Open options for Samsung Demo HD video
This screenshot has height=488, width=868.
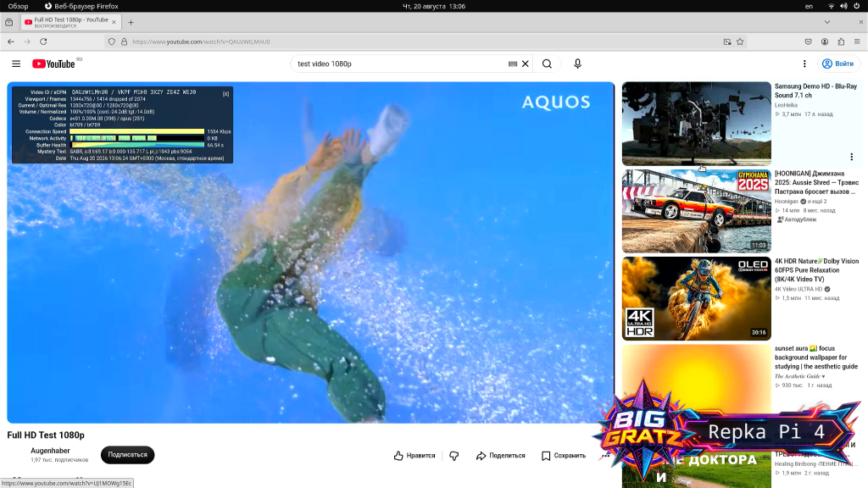click(851, 157)
